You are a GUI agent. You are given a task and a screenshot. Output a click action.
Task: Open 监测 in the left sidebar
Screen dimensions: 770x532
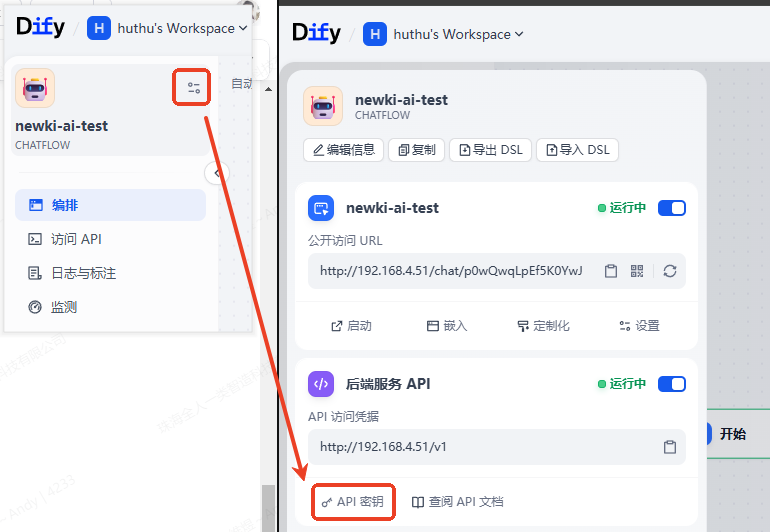pyautogui.click(x=110, y=307)
